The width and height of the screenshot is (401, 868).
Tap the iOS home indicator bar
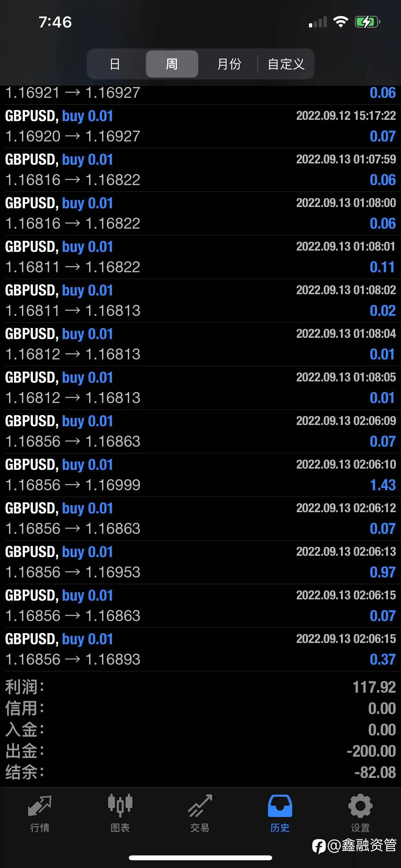click(200, 858)
